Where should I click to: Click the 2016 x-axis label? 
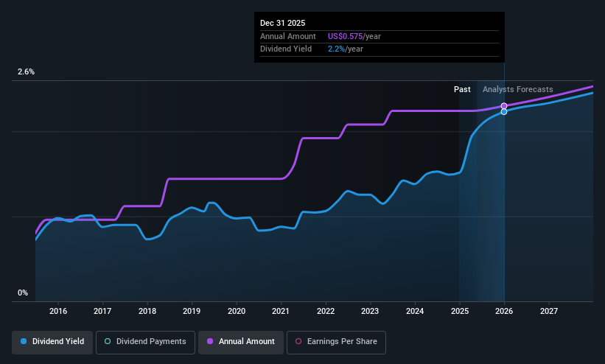58,311
